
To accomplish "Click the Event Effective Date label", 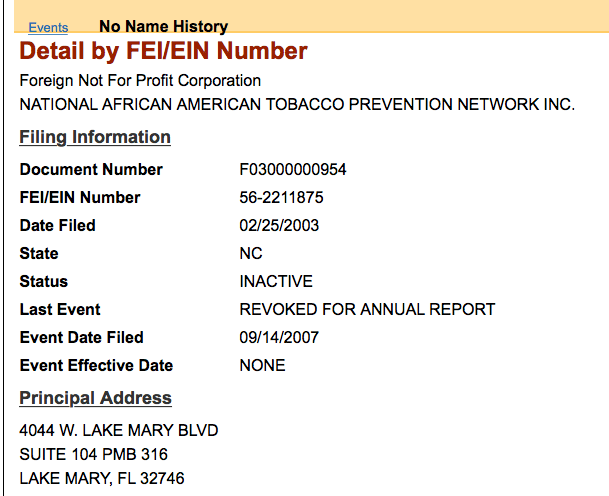I will [96, 365].
